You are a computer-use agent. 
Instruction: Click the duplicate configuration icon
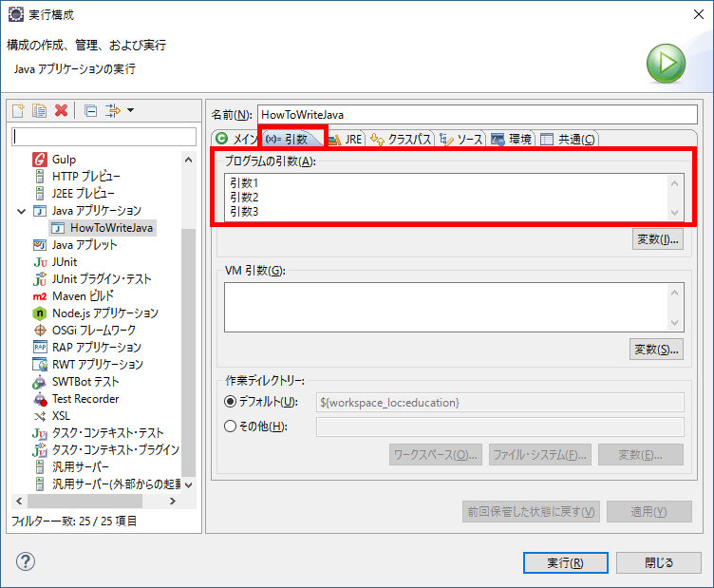tap(39, 111)
